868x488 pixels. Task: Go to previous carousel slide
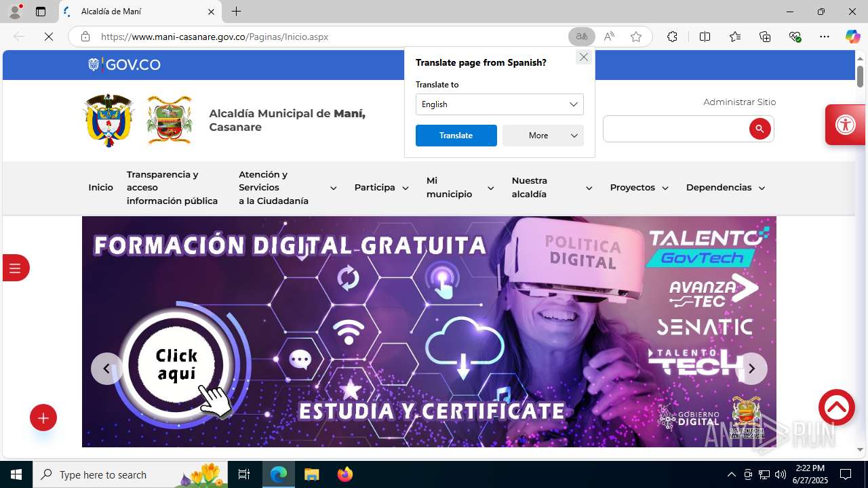[x=106, y=369]
